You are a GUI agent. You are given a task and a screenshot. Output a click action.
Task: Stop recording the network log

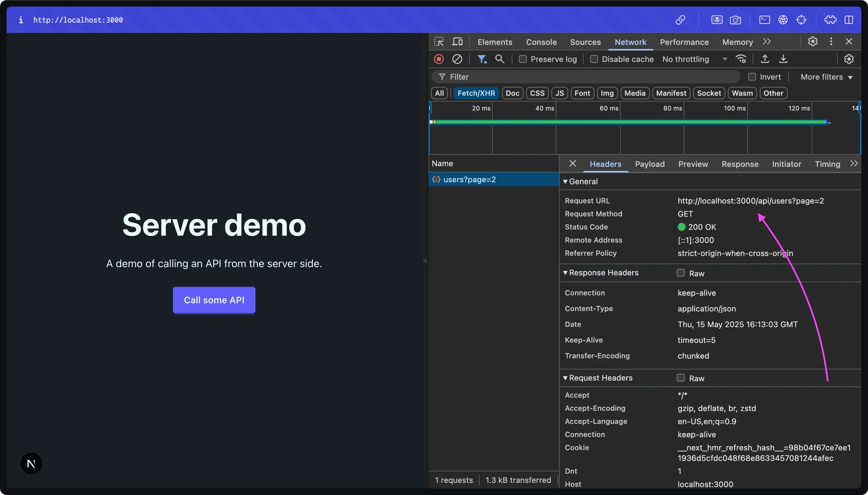pyautogui.click(x=439, y=59)
